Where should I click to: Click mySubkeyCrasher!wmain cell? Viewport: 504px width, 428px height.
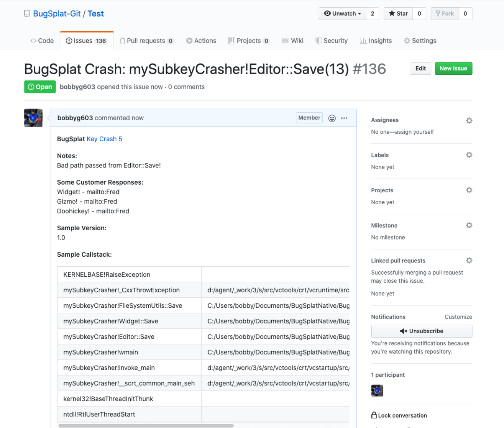pyautogui.click(x=129, y=352)
